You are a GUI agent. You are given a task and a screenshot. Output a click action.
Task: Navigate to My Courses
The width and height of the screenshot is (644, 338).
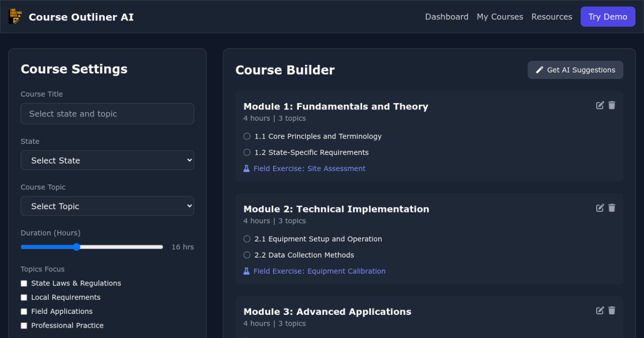click(x=500, y=17)
